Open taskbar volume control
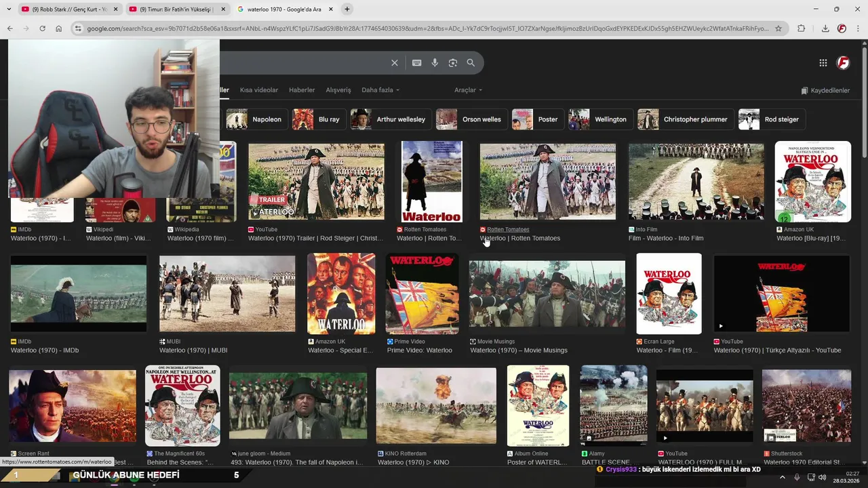The image size is (868, 488). point(823,477)
